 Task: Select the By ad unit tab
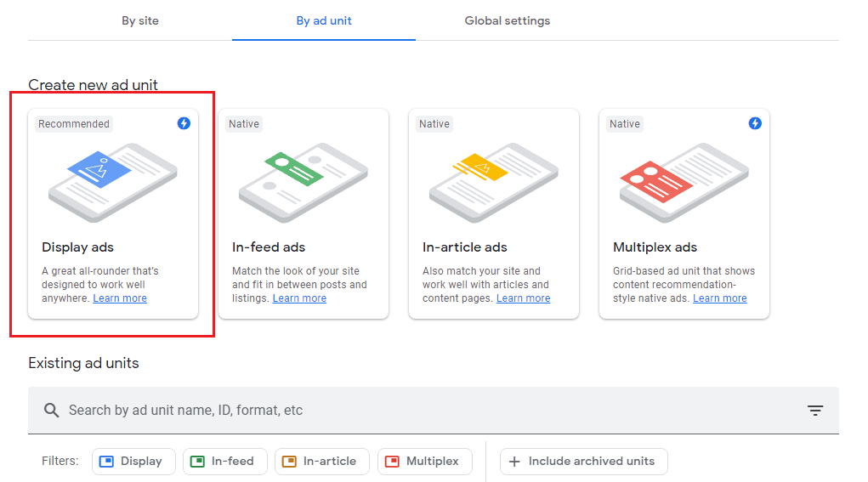(x=324, y=20)
